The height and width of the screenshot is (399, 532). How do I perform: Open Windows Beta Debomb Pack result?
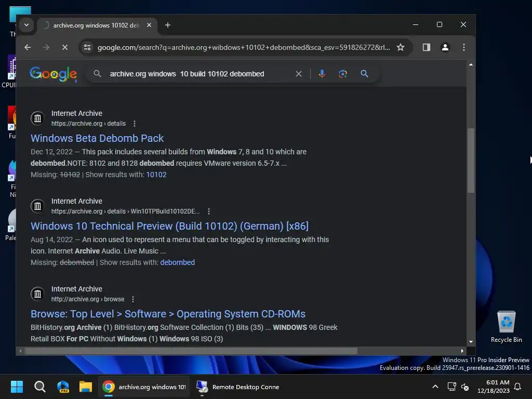click(x=97, y=138)
